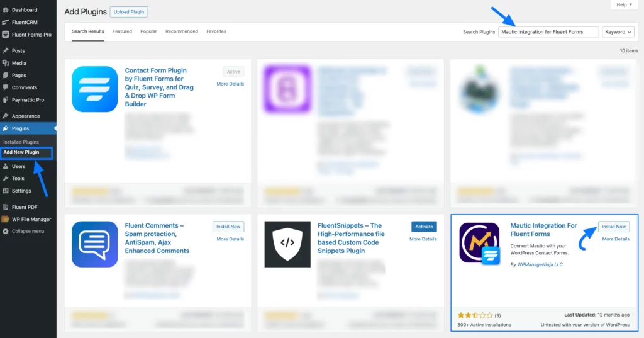Click the Appearance brush icon
Image resolution: width=644 pixels, height=338 pixels.
[x=6, y=116]
